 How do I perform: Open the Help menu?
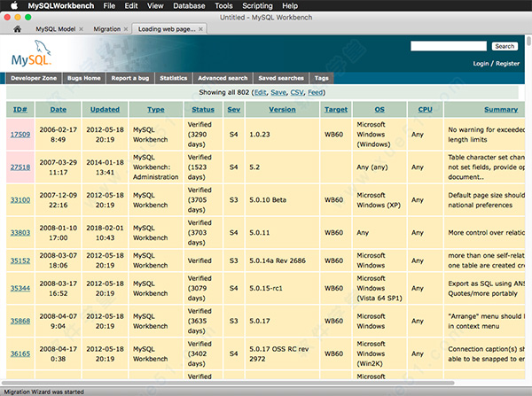290,6
